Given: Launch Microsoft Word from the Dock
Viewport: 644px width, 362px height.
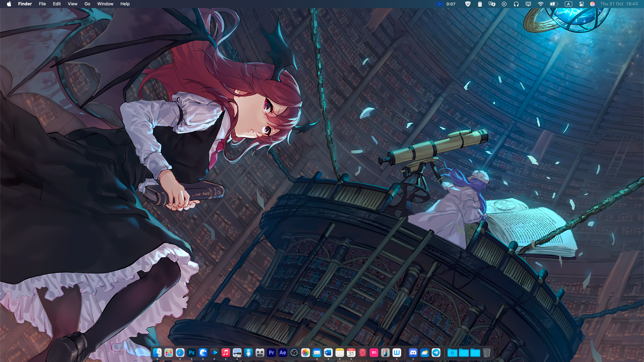Looking at the screenshot, I should tap(328, 353).
